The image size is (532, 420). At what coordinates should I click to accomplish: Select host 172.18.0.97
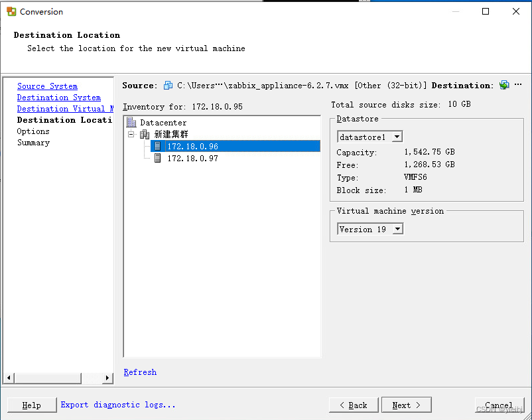[193, 158]
